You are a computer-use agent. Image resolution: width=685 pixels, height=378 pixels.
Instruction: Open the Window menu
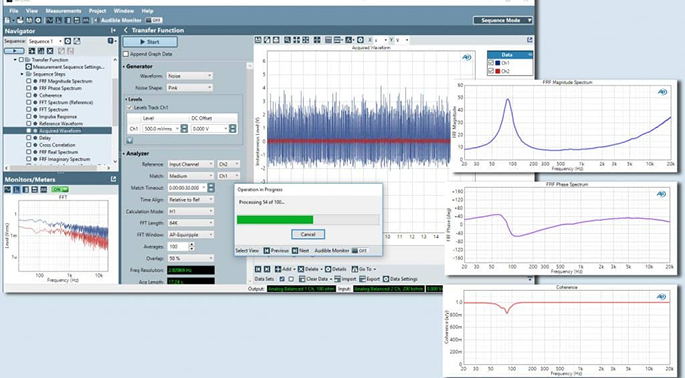pos(124,10)
